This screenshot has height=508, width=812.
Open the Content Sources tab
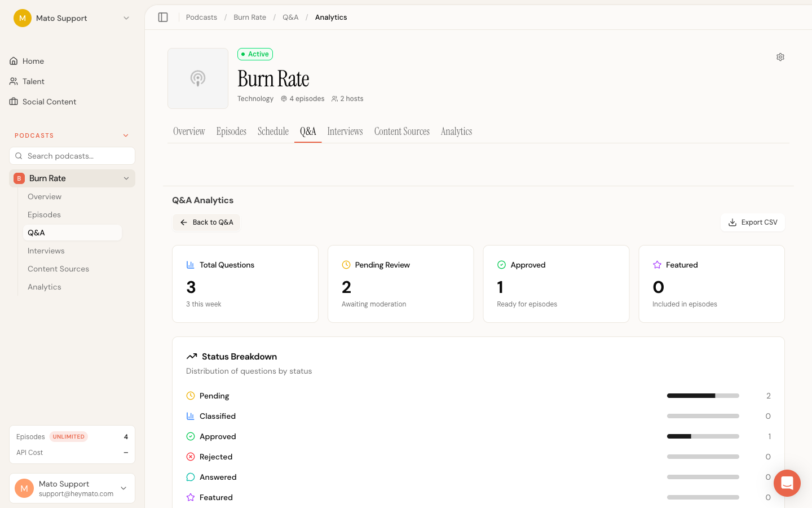pyautogui.click(x=402, y=131)
